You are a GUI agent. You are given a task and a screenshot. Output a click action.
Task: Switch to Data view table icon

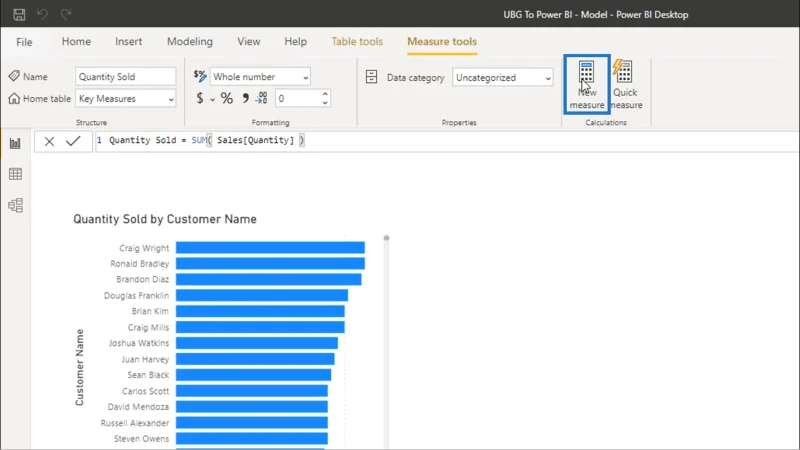(15, 174)
